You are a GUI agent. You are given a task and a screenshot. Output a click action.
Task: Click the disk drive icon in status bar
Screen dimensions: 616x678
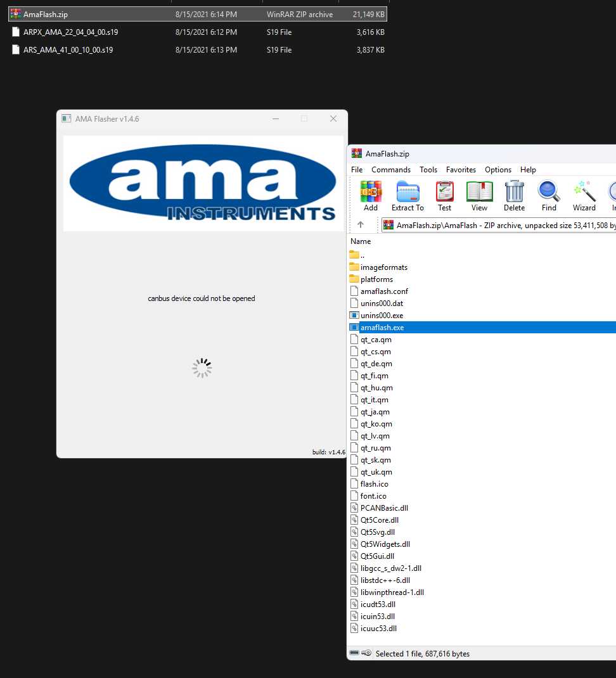(x=354, y=653)
